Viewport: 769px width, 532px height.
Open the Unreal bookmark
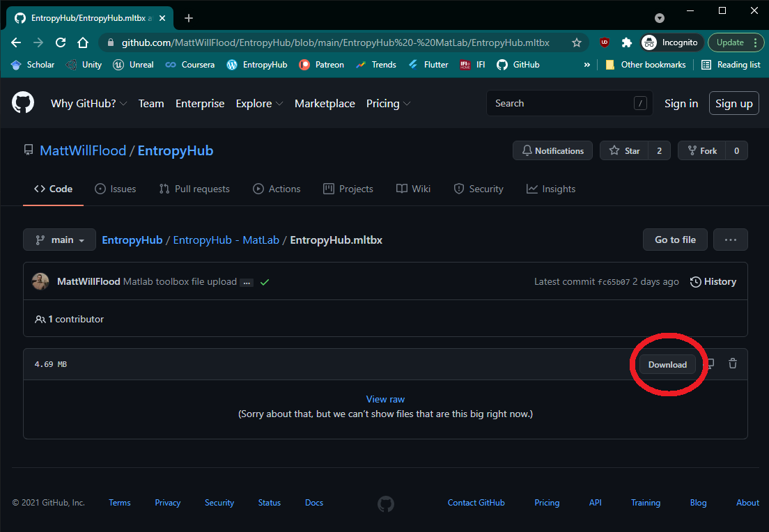pos(134,65)
